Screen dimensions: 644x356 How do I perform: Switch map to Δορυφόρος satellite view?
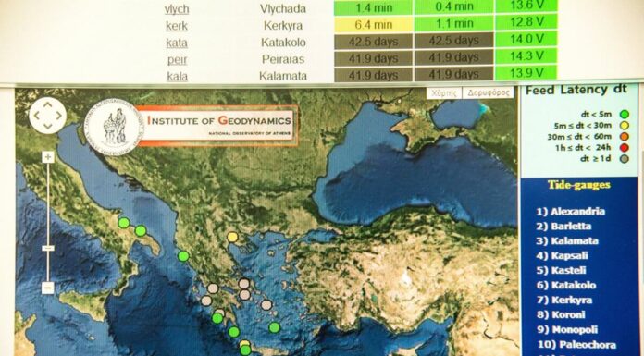point(488,92)
